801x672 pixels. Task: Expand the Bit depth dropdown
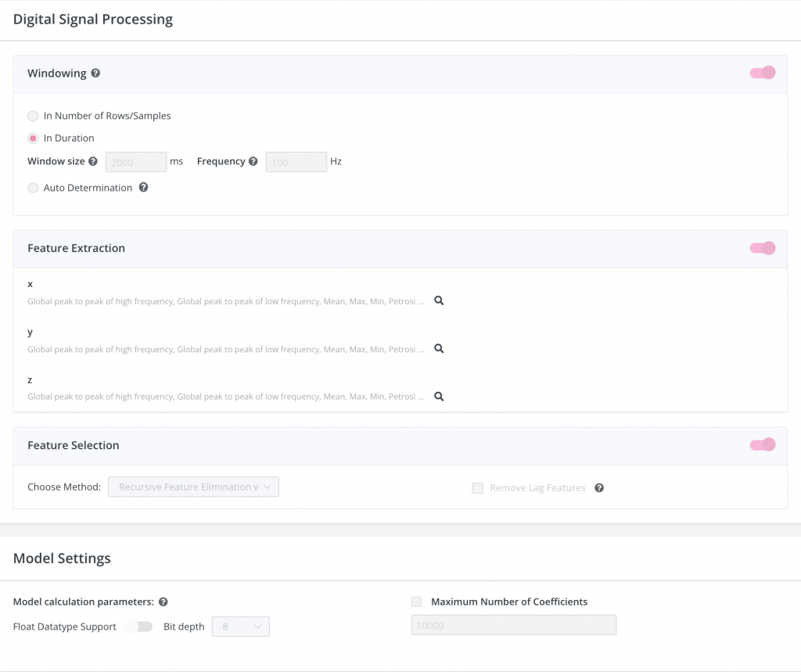tap(240, 627)
